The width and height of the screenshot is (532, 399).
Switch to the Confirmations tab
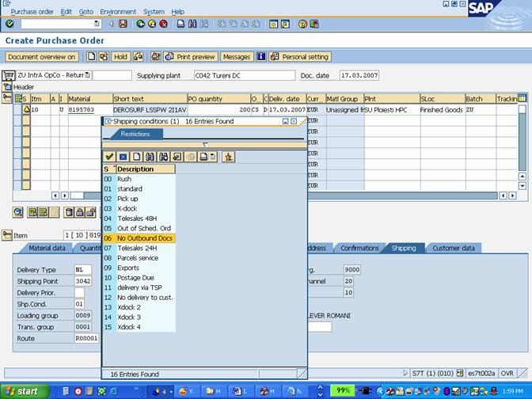point(359,248)
